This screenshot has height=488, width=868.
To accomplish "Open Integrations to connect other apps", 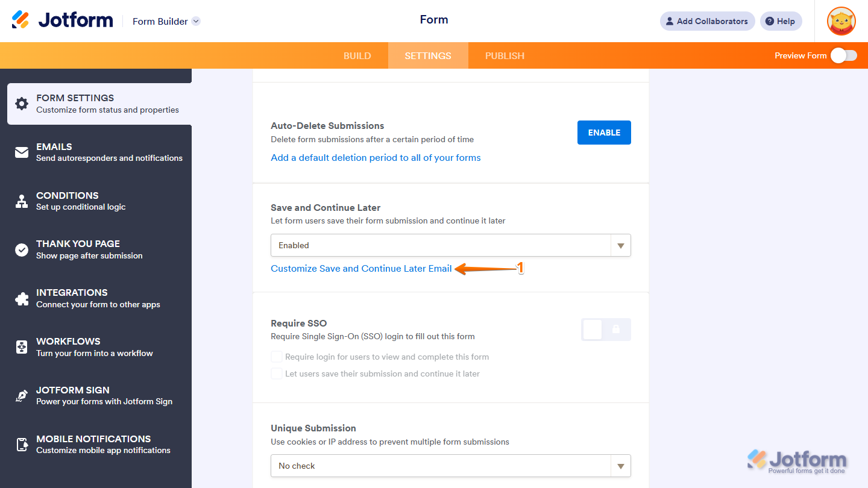I will pyautogui.click(x=21, y=298).
